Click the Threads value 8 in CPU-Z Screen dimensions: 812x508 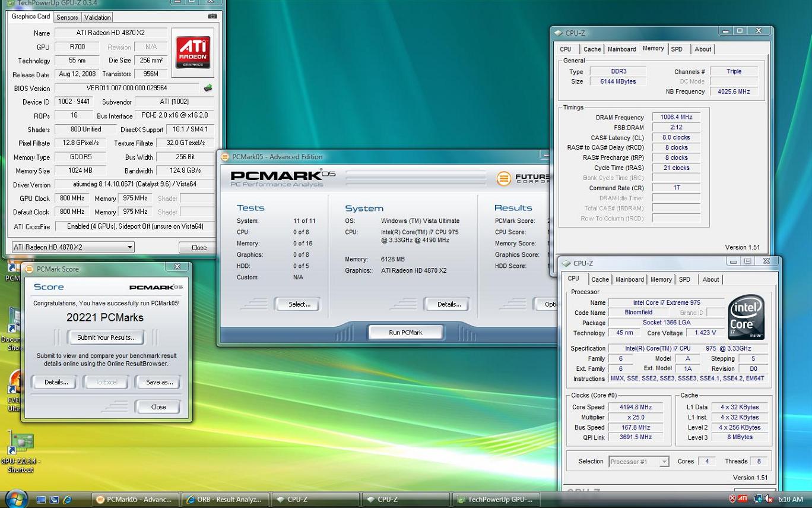[x=759, y=461]
